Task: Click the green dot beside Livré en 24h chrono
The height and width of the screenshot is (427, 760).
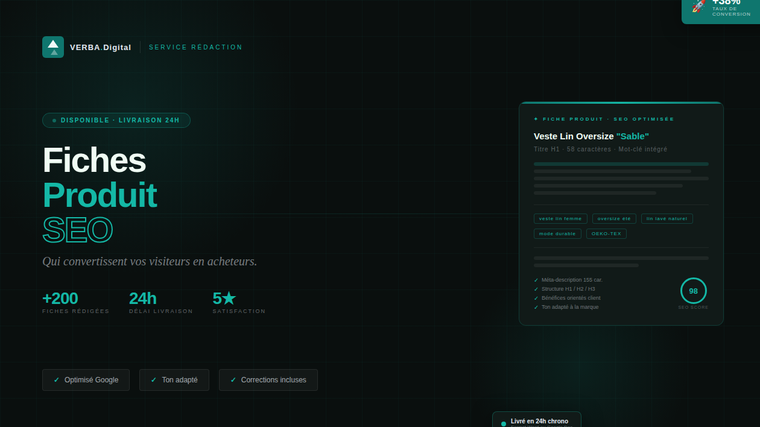Action: [504, 424]
